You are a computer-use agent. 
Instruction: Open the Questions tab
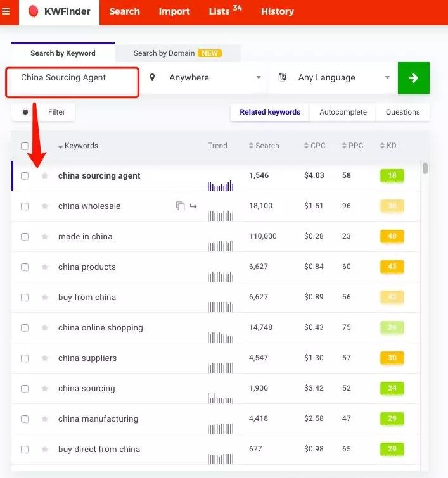tap(402, 112)
